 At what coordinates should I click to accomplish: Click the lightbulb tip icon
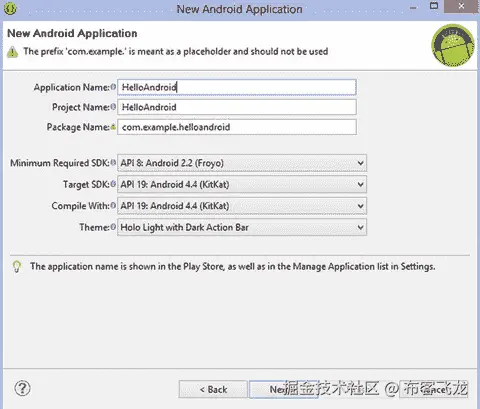coord(17,267)
